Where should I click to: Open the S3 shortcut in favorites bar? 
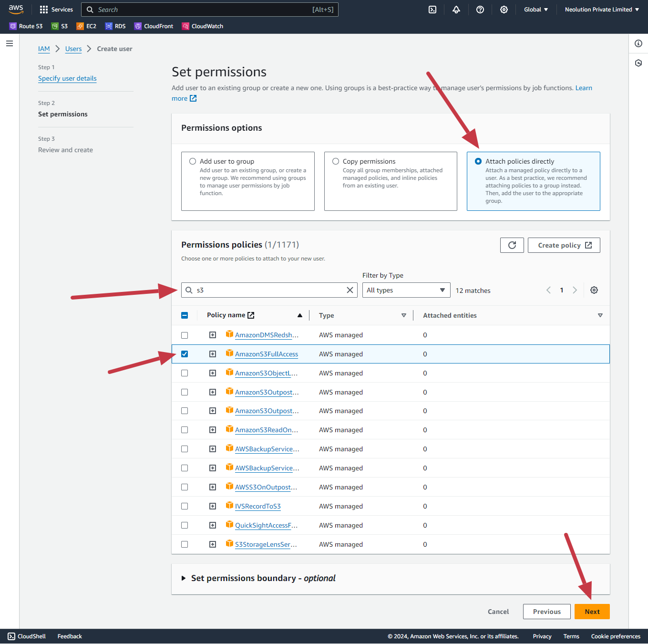(x=60, y=26)
